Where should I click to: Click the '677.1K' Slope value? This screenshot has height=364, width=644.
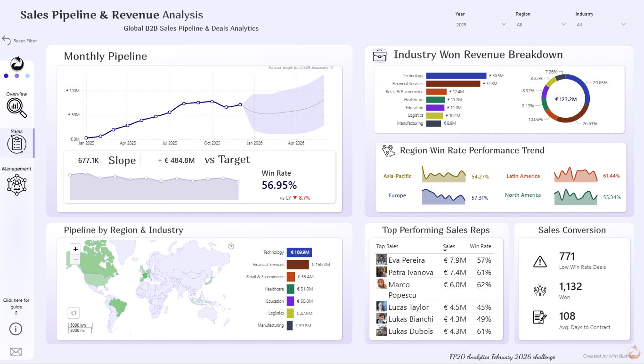click(89, 161)
